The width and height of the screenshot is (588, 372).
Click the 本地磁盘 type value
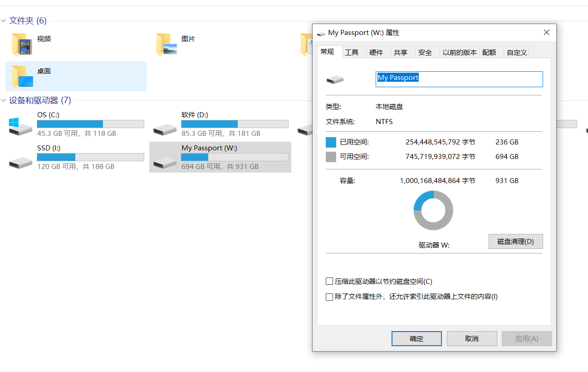(x=389, y=107)
